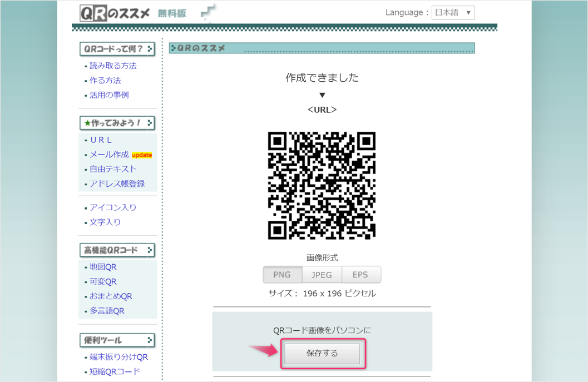Viewport: 588px width, 382px height.
Task: Open the 多言語QR link
Action: click(x=106, y=311)
